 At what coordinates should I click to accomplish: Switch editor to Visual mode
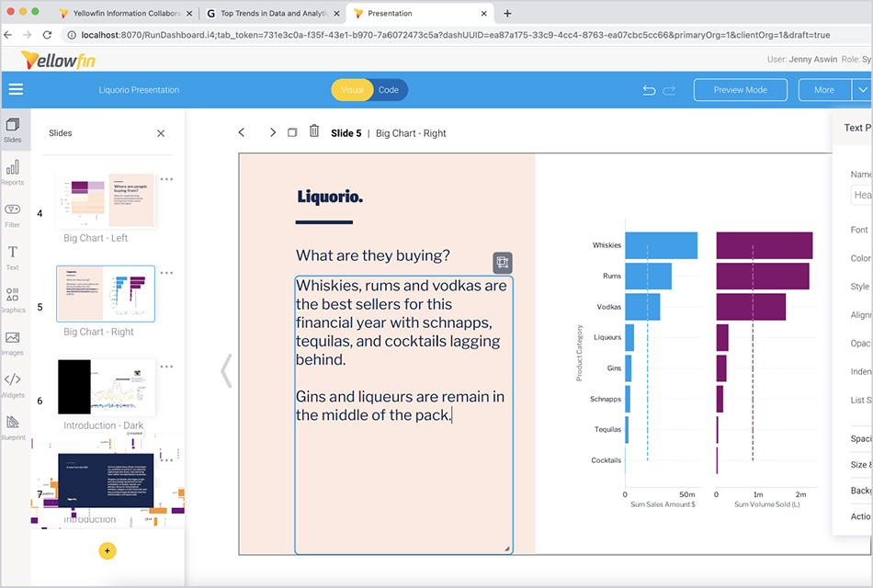pos(352,90)
